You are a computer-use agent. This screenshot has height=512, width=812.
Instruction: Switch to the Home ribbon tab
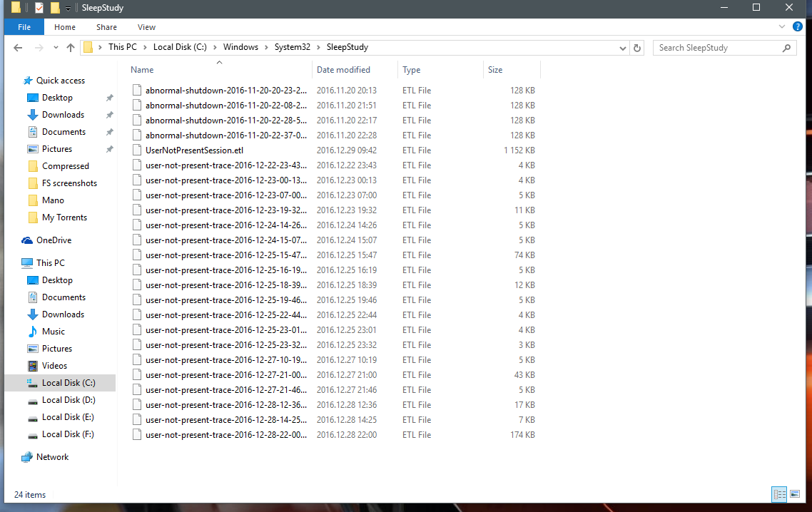pos(65,27)
